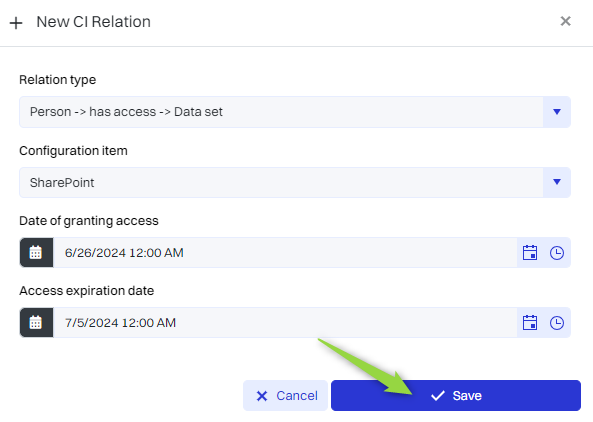This screenshot has height=422, width=593.
Task: Click the 6/26/2024 granting access date field
Action: point(285,253)
